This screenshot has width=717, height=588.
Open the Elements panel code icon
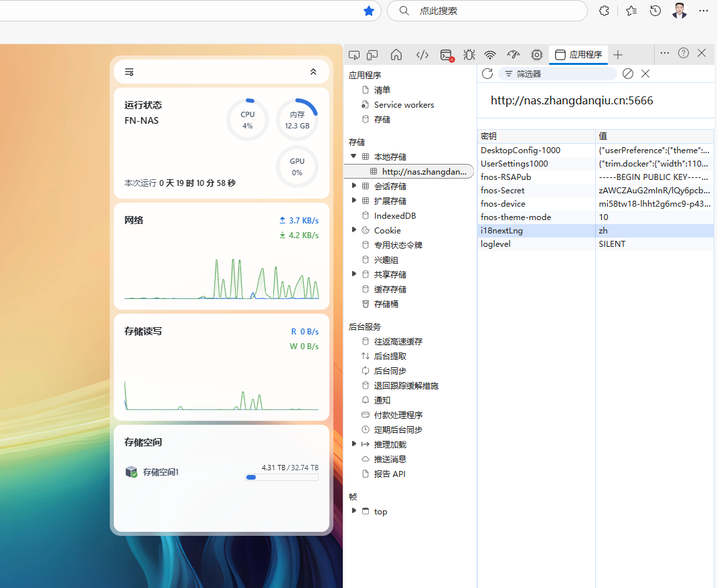(x=422, y=55)
